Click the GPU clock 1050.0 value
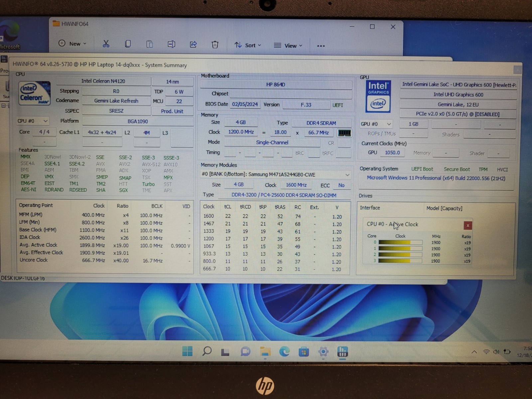This screenshot has width=532, height=399. click(392, 153)
